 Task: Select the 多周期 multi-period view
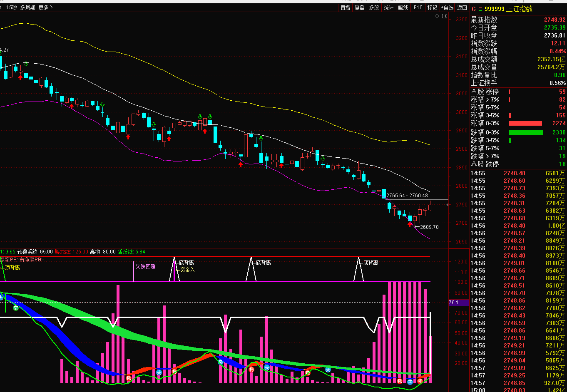[28, 7]
